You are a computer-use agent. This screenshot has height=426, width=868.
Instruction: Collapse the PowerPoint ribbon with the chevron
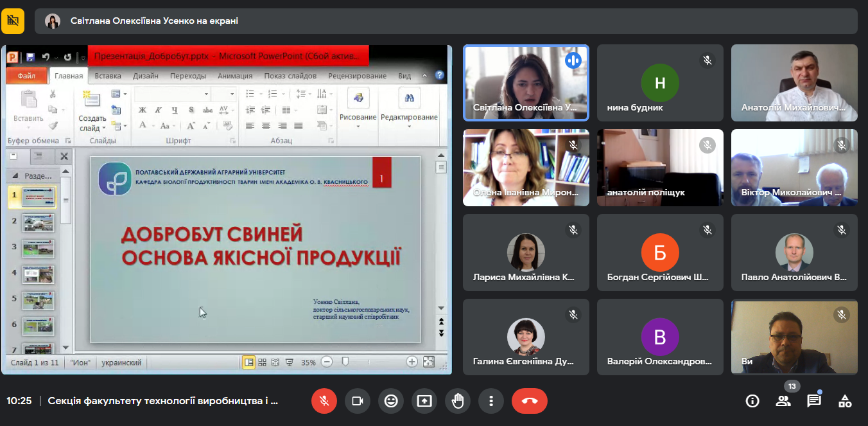[424, 76]
